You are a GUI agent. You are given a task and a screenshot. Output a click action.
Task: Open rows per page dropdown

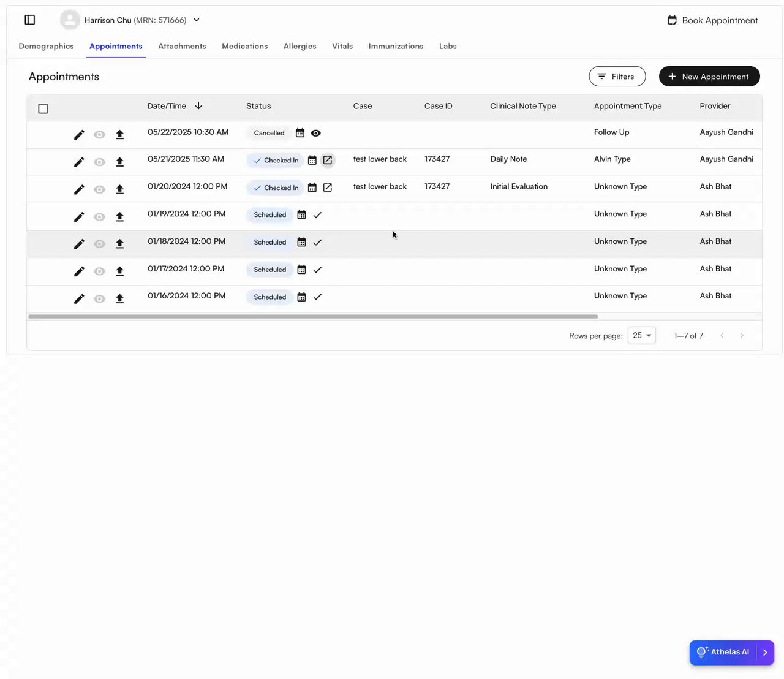(x=641, y=336)
